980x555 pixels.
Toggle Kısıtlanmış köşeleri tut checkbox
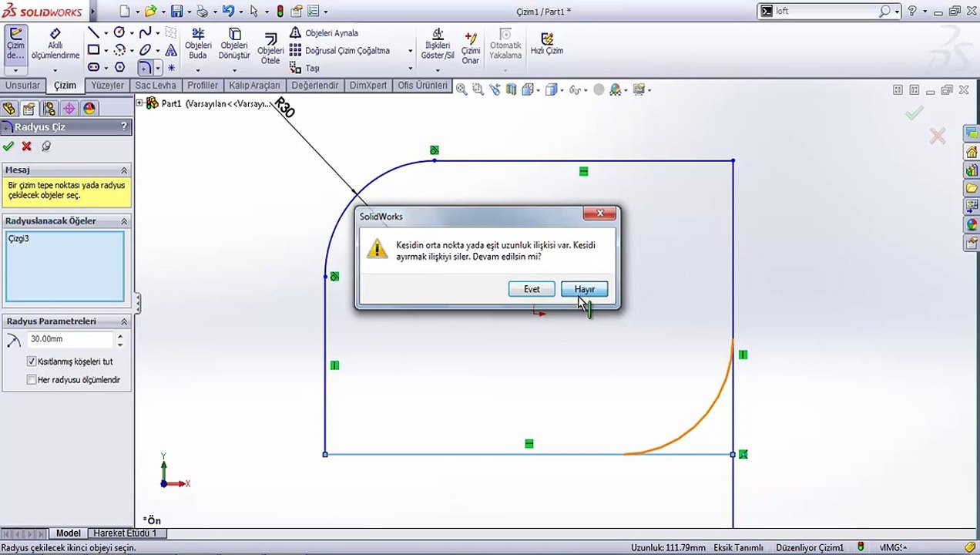pyautogui.click(x=32, y=362)
